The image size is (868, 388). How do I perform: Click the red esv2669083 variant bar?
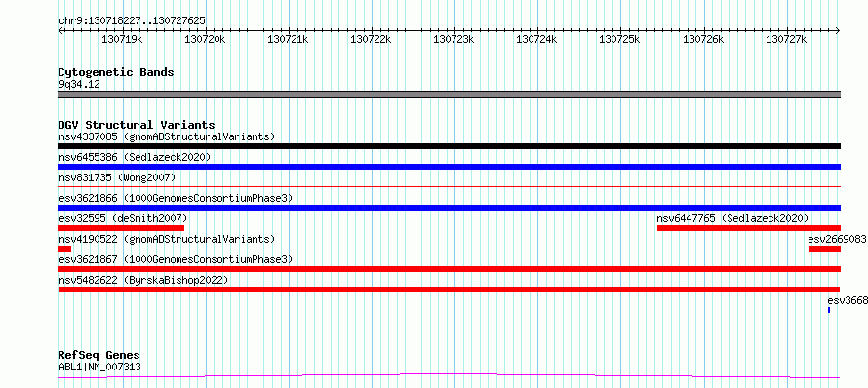824,249
